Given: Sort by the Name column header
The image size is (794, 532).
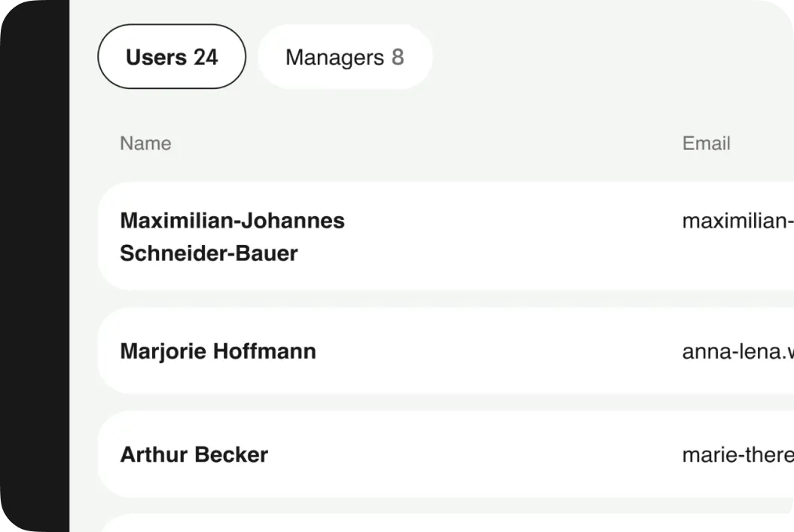Looking at the screenshot, I should click(145, 143).
